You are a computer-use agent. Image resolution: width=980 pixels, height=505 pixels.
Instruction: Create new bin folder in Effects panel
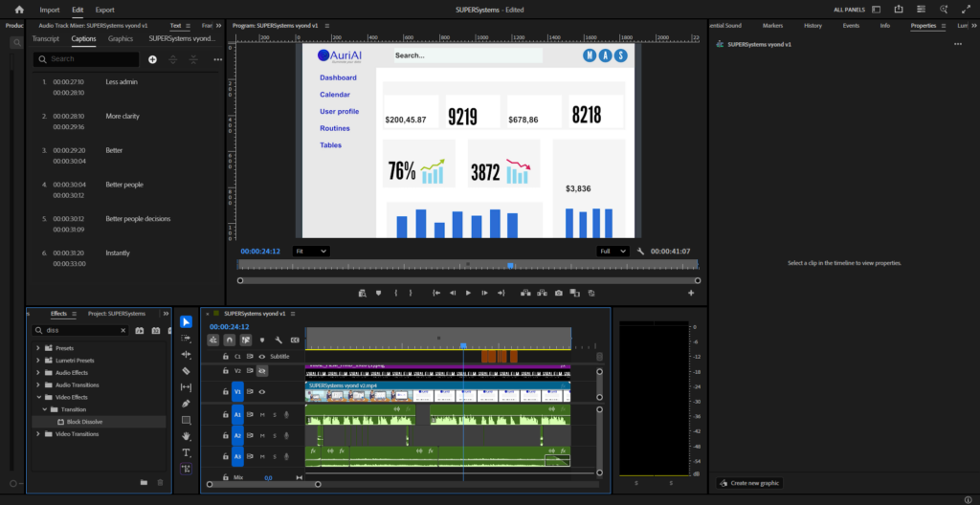(x=144, y=482)
